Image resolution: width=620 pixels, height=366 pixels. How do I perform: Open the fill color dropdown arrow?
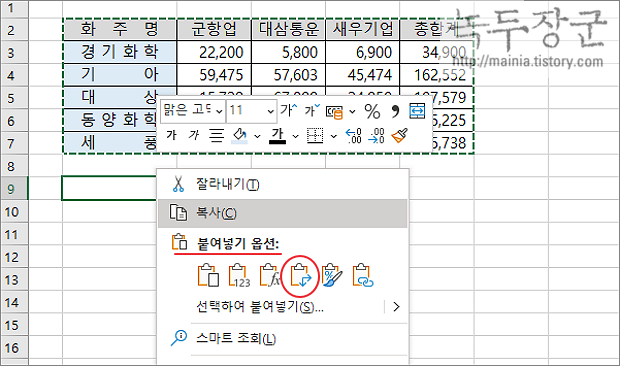click(257, 136)
